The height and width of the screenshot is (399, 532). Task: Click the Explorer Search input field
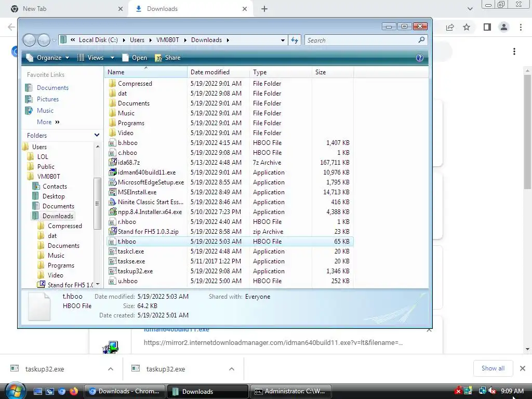[362, 41]
